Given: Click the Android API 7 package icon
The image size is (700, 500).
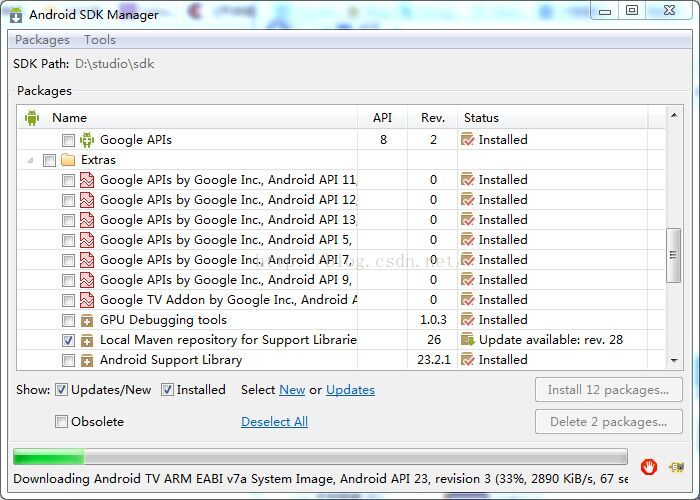Looking at the screenshot, I should tap(87, 260).
